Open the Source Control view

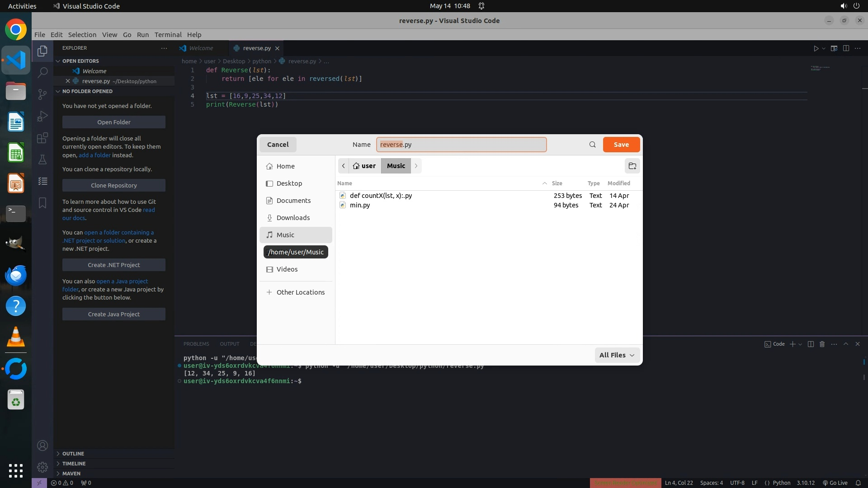pos(42,94)
